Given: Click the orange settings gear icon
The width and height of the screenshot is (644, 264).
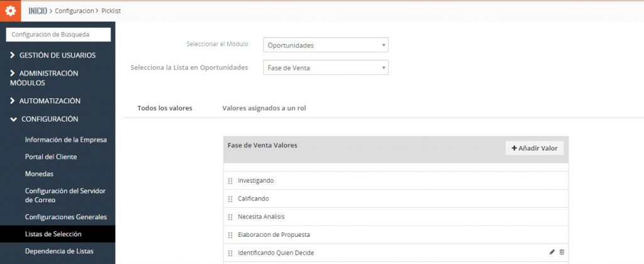Looking at the screenshot, I should point(10,11).
